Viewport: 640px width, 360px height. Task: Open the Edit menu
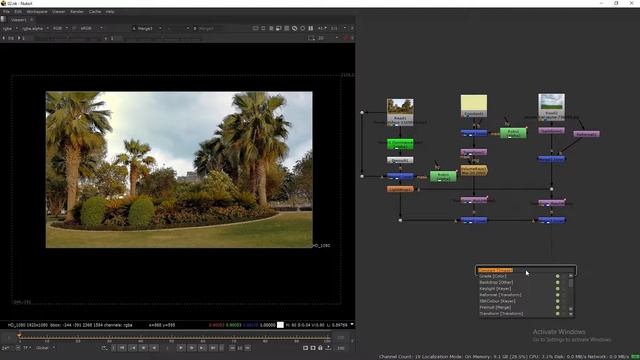(x=18, y=12)
